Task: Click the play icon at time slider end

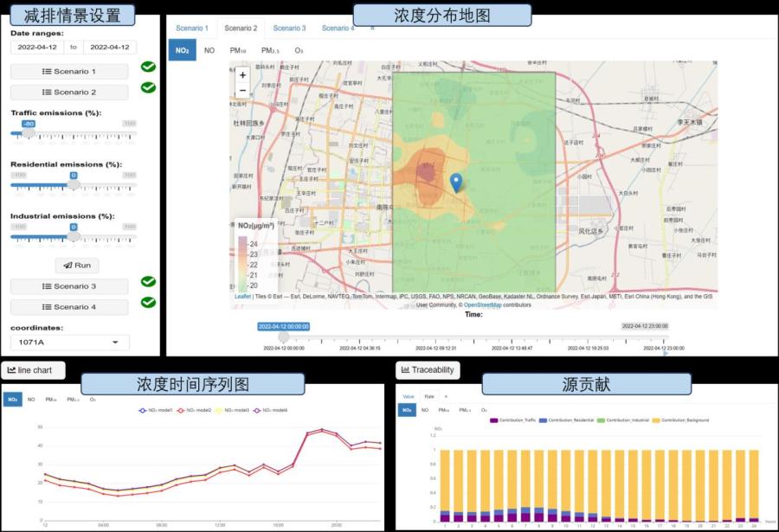Action: click(x=666, y=353)
